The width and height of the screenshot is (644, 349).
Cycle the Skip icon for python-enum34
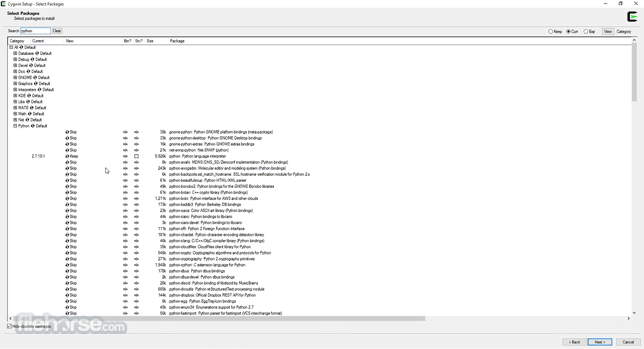67,307
